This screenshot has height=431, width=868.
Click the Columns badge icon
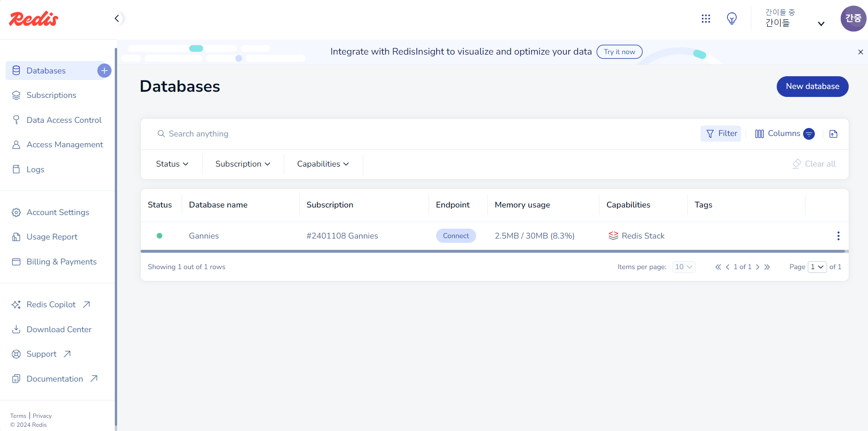click(x=809, y=134)
